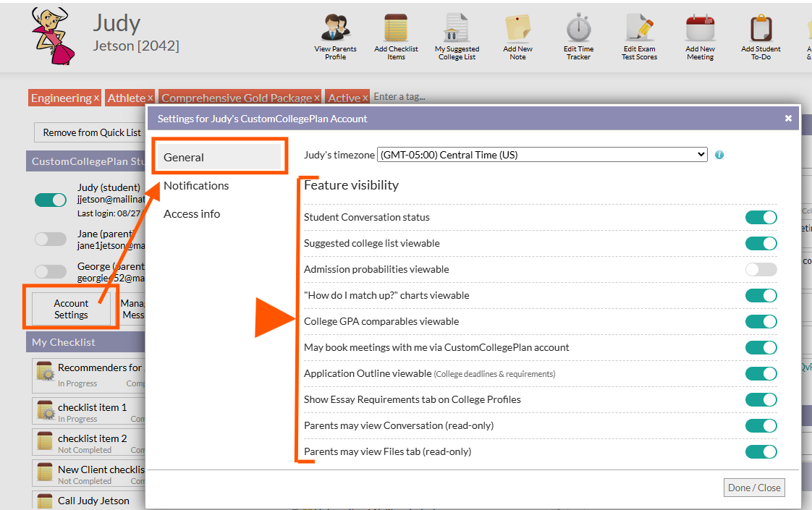This screenshot has height=510, width=812.
Task: Toggle May book meetings with me switch
Action: coord(761,347)
